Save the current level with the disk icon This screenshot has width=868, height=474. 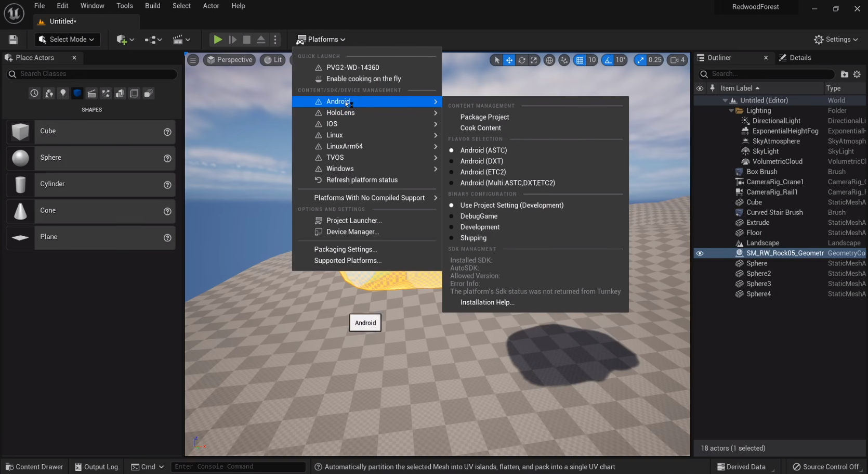coord(14,40)
